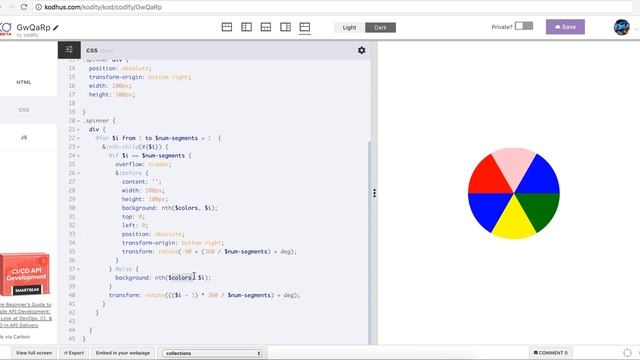Click the '.spinner {' text on line 20

(x=100, y=121)
